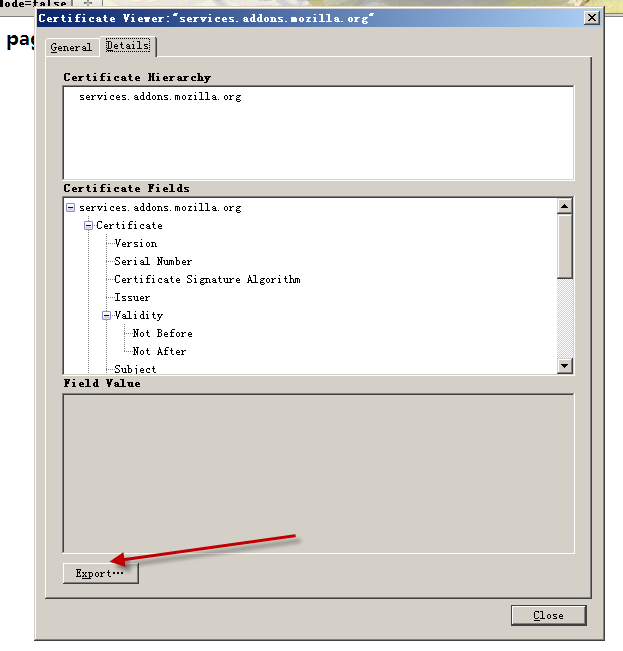623x651 pixels.
Task: Click the Certificate Fields scrollbar thumb
Action: click(564, 246)
